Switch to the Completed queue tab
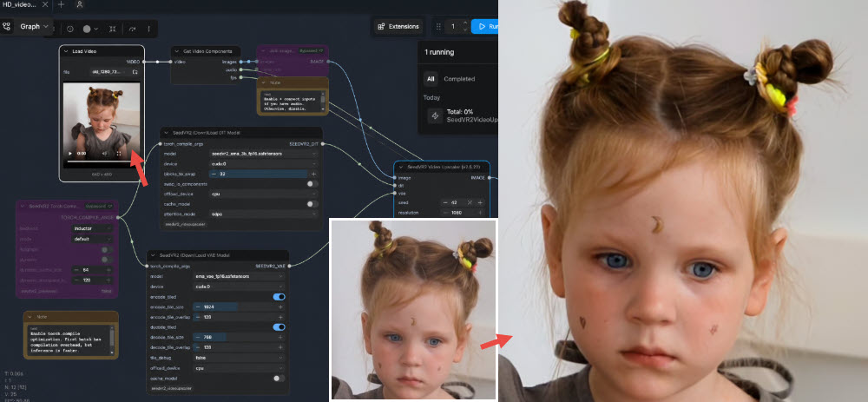 (x=459, y=79)
